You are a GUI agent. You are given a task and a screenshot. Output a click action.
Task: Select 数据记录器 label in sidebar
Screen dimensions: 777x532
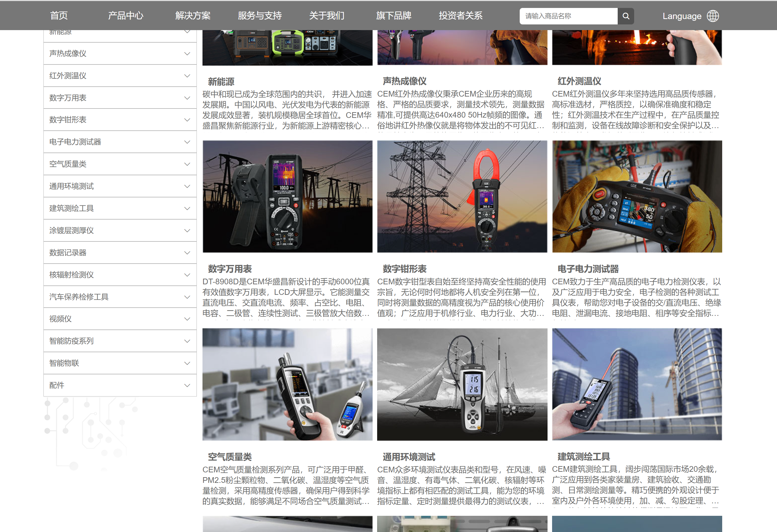pyautogui.click(x=68, y=253)
